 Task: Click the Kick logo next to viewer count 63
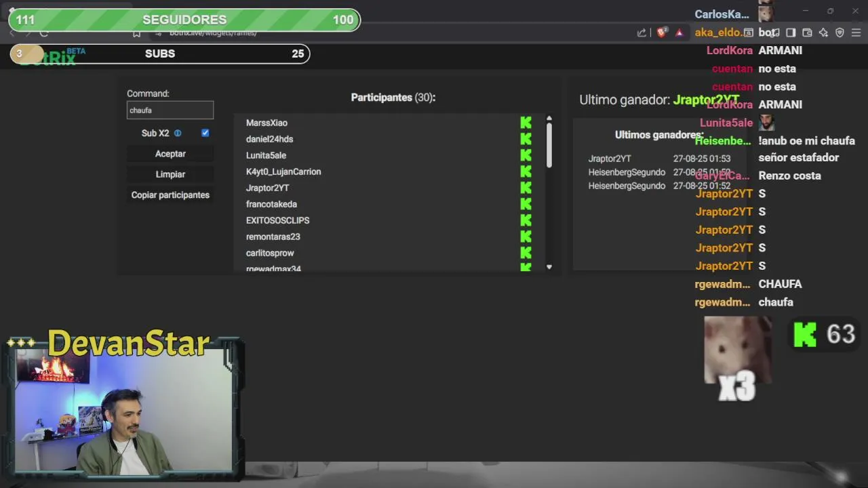[x=805, y=335]
